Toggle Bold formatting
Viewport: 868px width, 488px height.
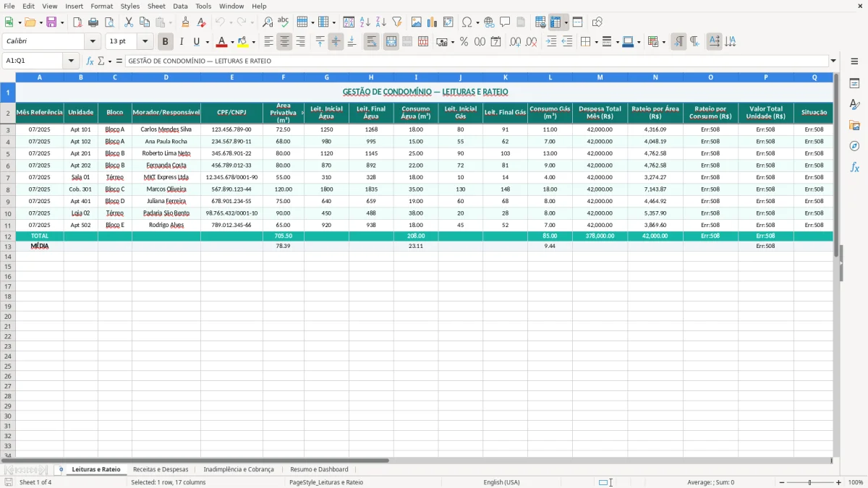pos(166,42)
